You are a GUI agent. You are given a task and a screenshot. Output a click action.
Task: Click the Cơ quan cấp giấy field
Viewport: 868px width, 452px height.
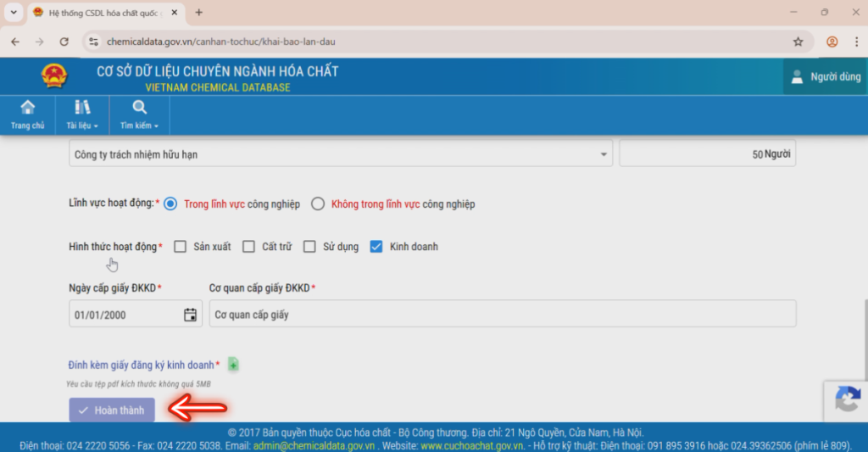click(503, 314)
